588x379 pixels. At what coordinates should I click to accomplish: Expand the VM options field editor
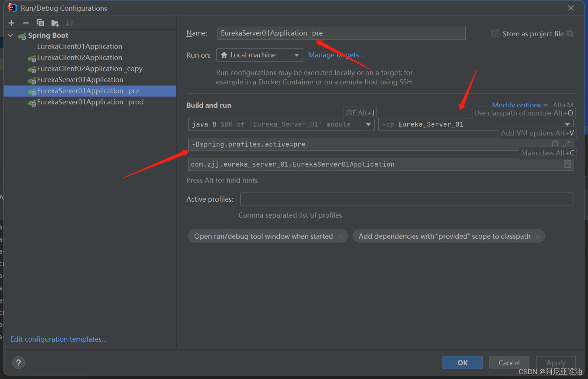pyautogui.click(x=567, y=144)
